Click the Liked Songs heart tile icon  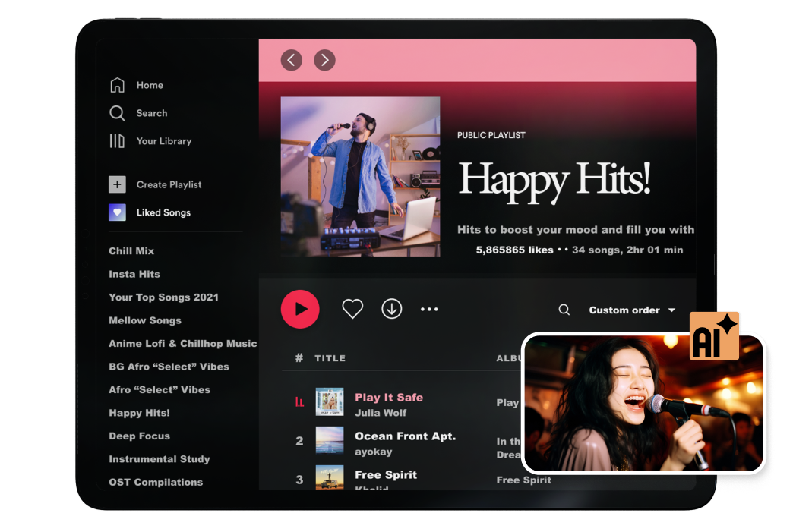117,212
